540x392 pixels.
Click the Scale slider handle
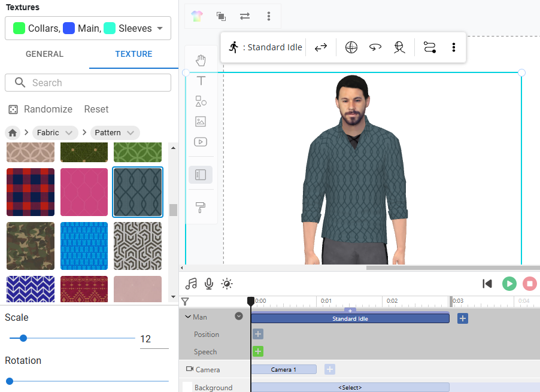[x=23, y=338]
